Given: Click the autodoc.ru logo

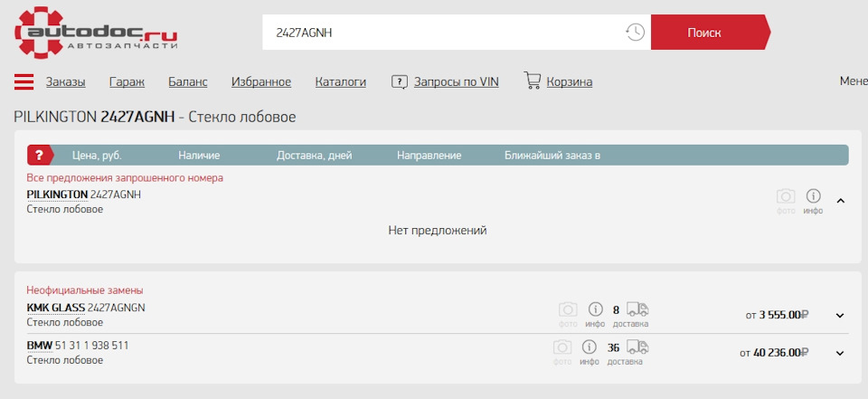Looking at the screenshot, I should pyautogui.click(x=96, y=33).
